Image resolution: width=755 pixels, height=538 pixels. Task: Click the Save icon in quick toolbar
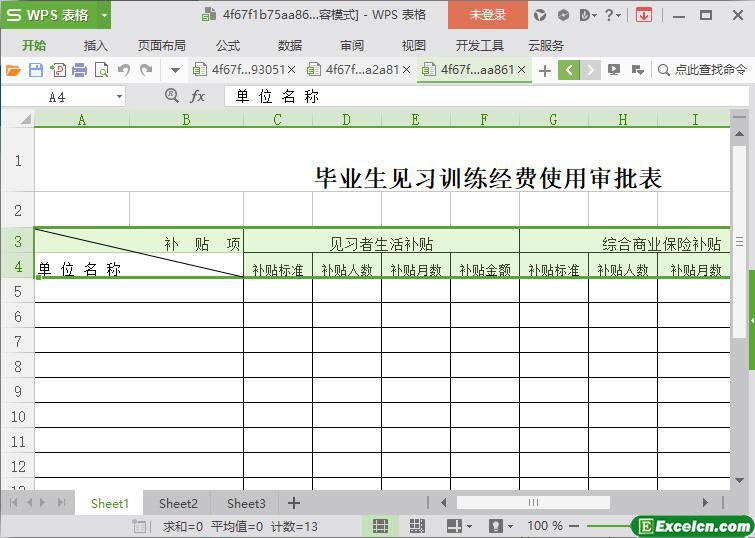pos(36,70)
